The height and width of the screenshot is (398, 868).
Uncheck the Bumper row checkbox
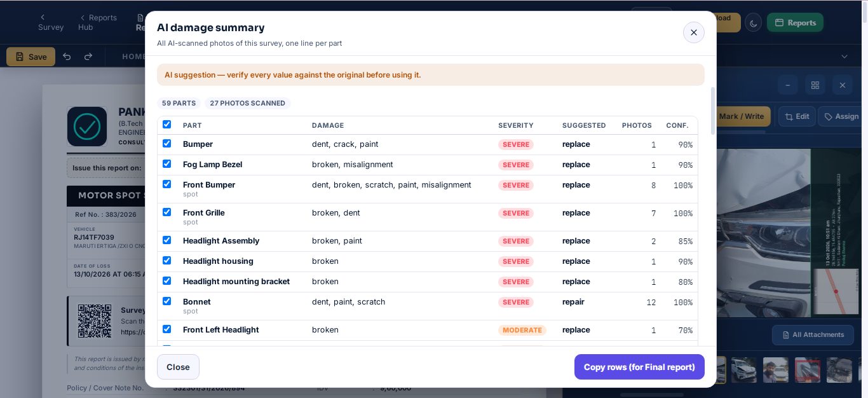click(x=166, y=144)
